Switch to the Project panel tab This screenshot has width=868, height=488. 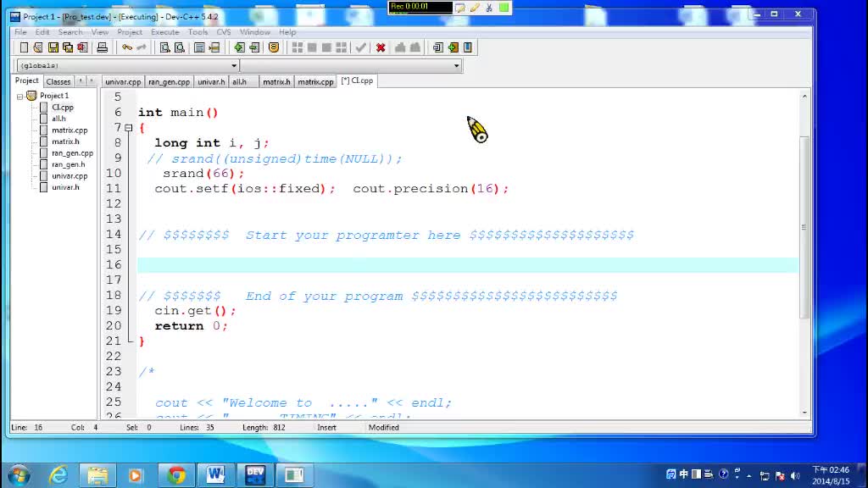click(x=26, y=80)
